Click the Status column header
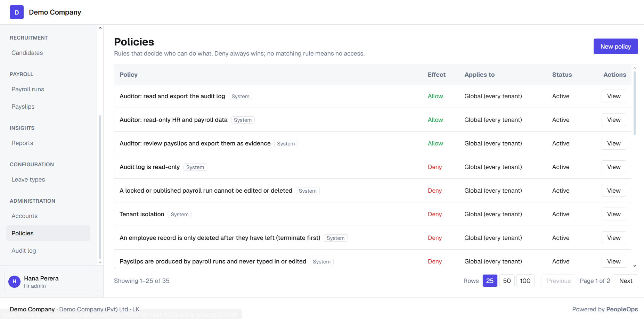The height and width of the screenshot is (319, 644). pos(562,75)
